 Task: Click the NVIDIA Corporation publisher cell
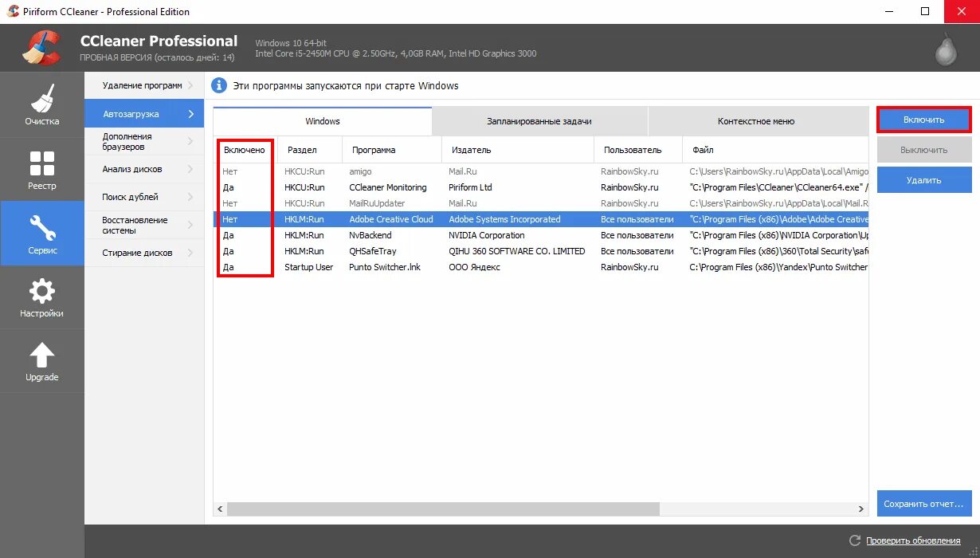[487, 235]
